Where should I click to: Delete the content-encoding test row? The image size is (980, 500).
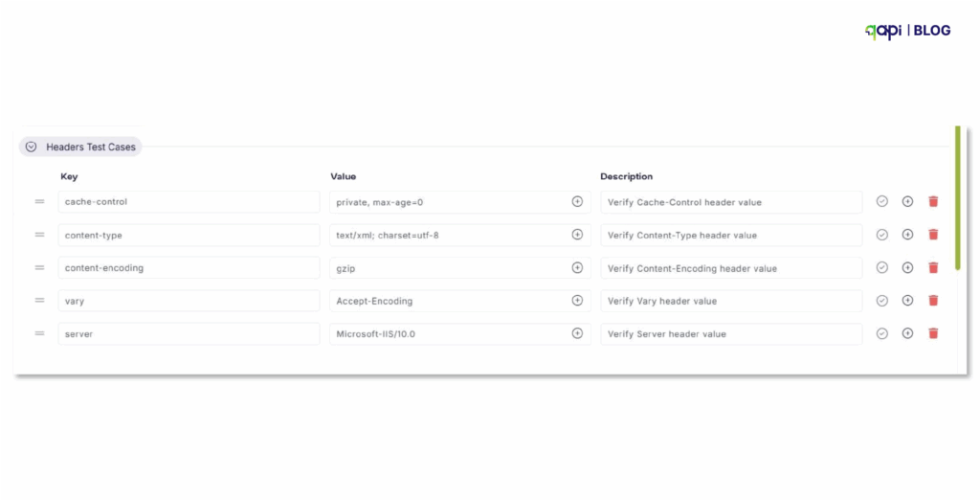(x=933, y=268)
